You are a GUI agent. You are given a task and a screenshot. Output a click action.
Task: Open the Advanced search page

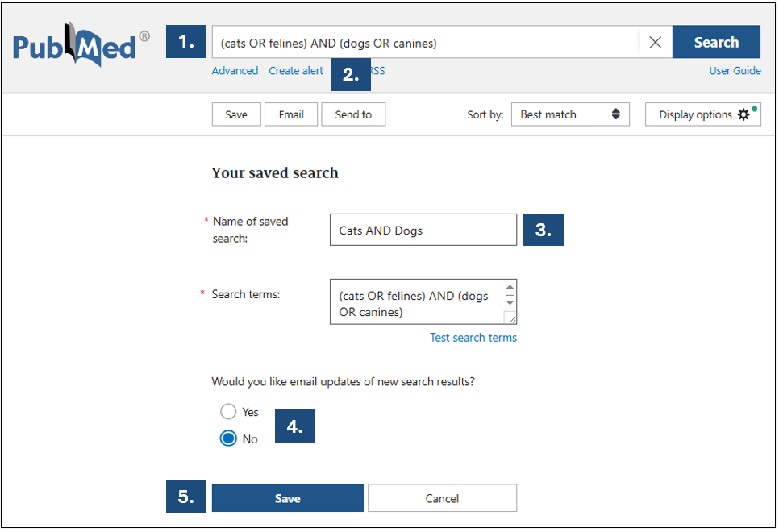[x=235, y=71]
